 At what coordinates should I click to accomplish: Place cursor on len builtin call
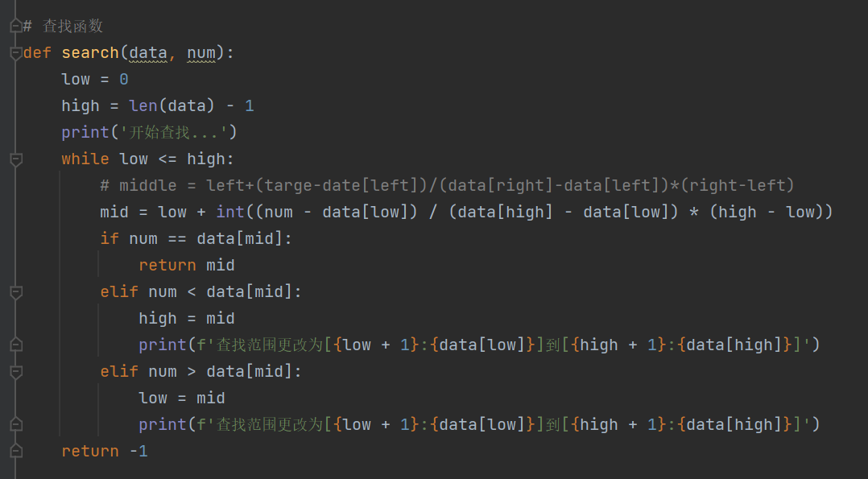[x=143, y=106]
